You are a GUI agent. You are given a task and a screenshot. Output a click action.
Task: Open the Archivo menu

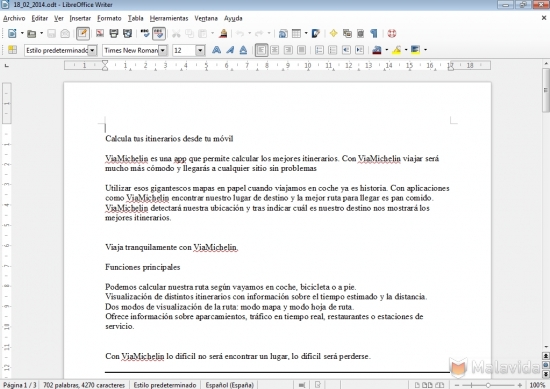click(14, 18)
